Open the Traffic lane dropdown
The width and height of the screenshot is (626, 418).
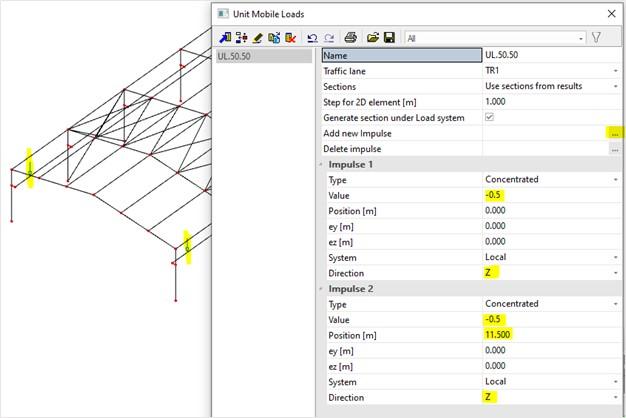[614, 71]
